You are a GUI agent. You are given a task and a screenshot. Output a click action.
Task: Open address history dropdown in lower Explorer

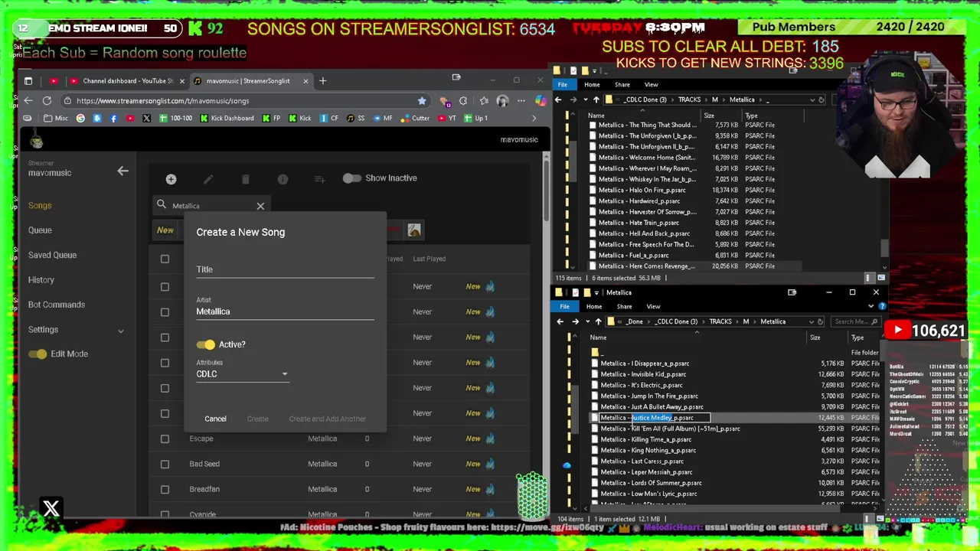coord(810,321)
